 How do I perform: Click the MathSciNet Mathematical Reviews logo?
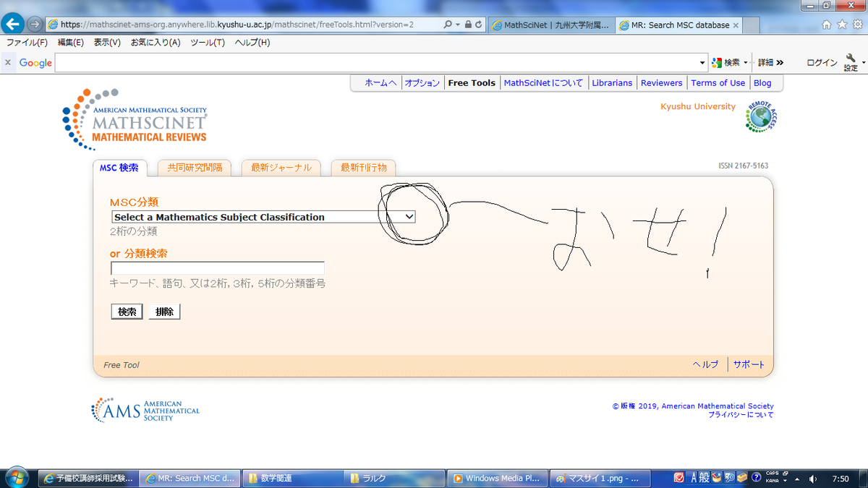[135, 119]
